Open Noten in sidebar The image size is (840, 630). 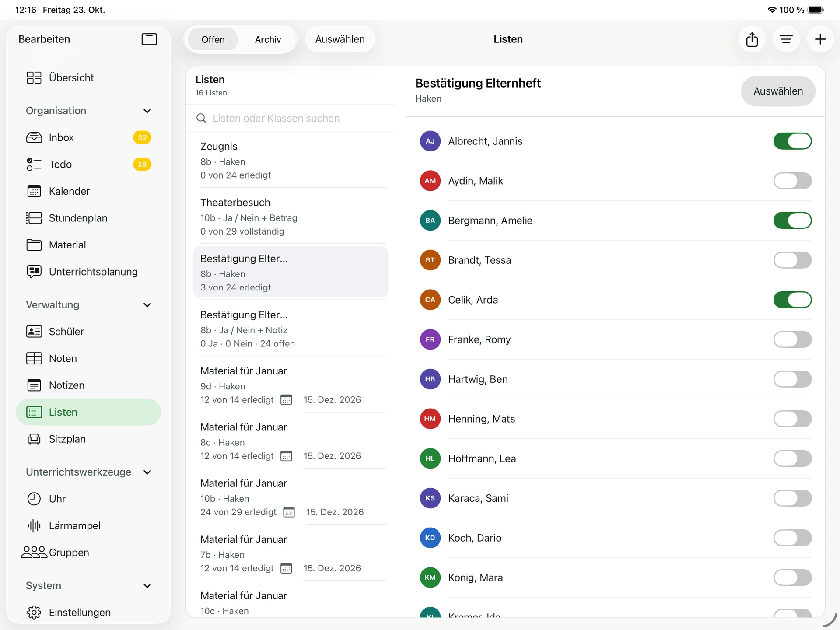[x=88, y=358]
